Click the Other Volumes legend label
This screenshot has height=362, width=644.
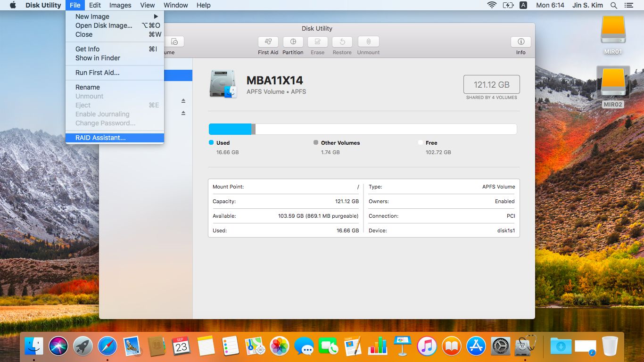pos(340,143)
